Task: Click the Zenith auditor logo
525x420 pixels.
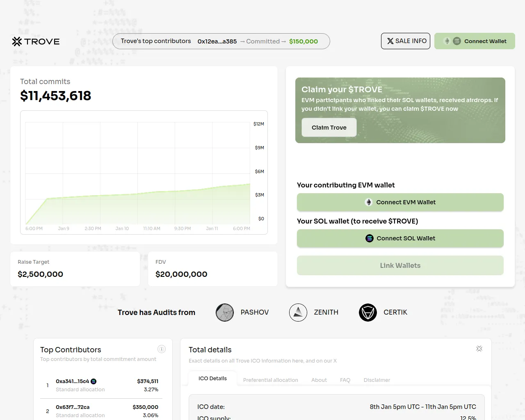Action: 298,313
